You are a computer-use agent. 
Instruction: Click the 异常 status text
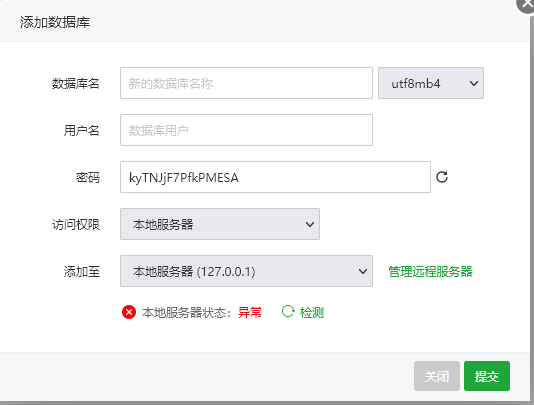point(250,312)
